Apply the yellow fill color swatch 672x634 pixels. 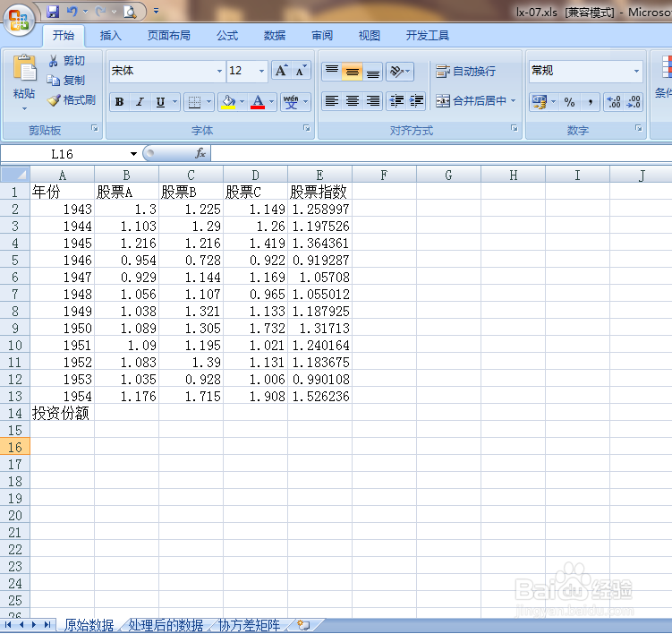[228, 102]
